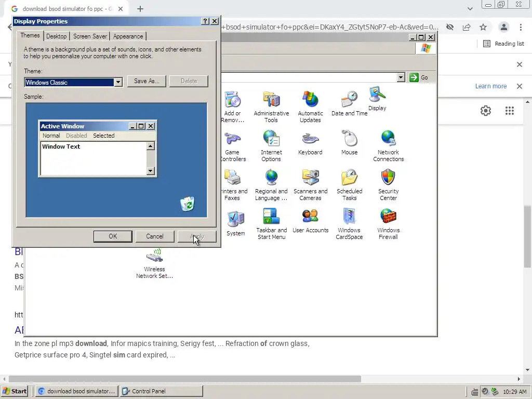Open Google settings gear icon

[x=486, y=111]
